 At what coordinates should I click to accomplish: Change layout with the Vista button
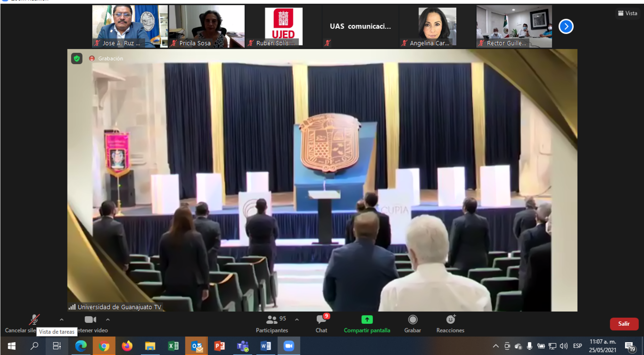627,13
